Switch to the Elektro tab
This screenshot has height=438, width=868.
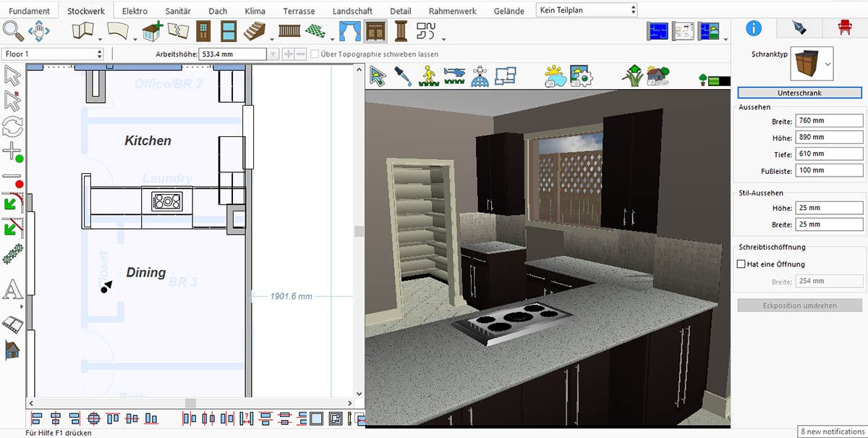tap(135, 11)
